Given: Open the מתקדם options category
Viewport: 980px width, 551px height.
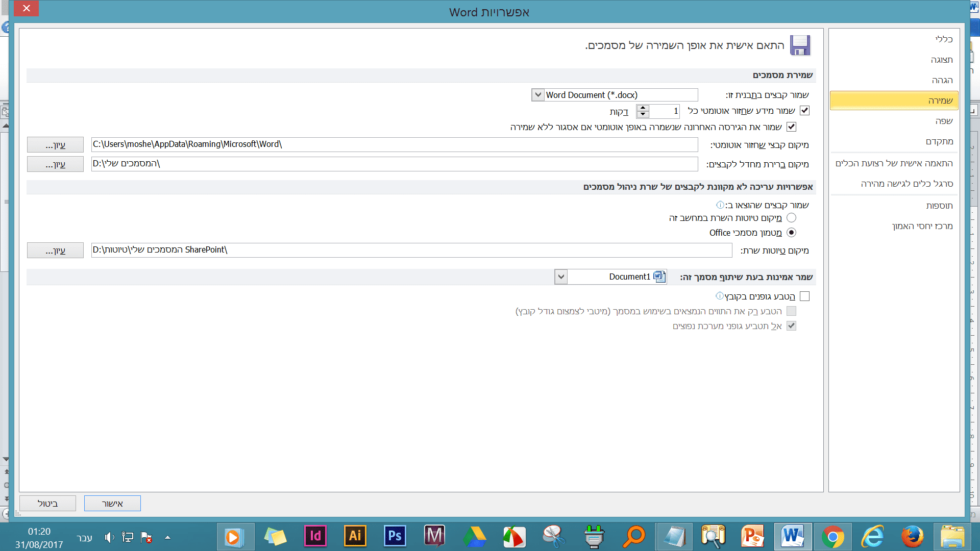Looking at the screenshot, I should (939, 141).
